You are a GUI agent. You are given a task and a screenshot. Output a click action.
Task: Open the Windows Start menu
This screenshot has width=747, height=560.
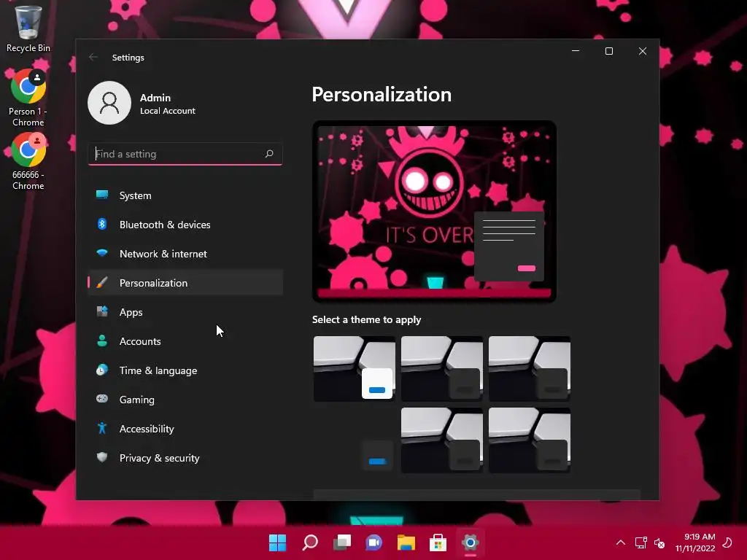(277, 542)
